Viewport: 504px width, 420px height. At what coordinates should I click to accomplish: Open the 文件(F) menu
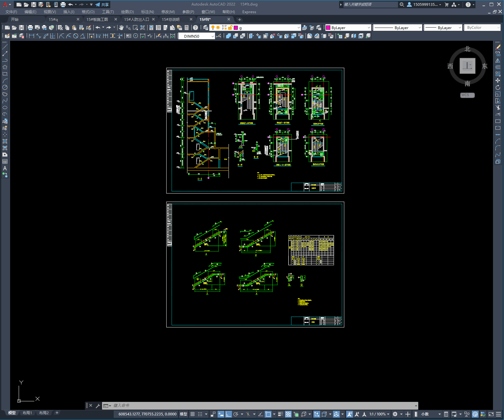click(11, 12)
